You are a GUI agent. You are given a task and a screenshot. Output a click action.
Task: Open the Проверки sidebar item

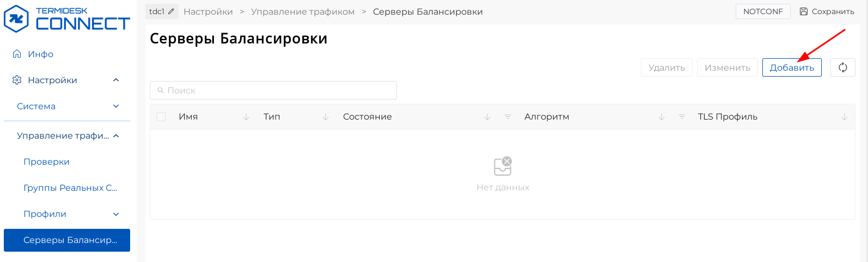46,162
